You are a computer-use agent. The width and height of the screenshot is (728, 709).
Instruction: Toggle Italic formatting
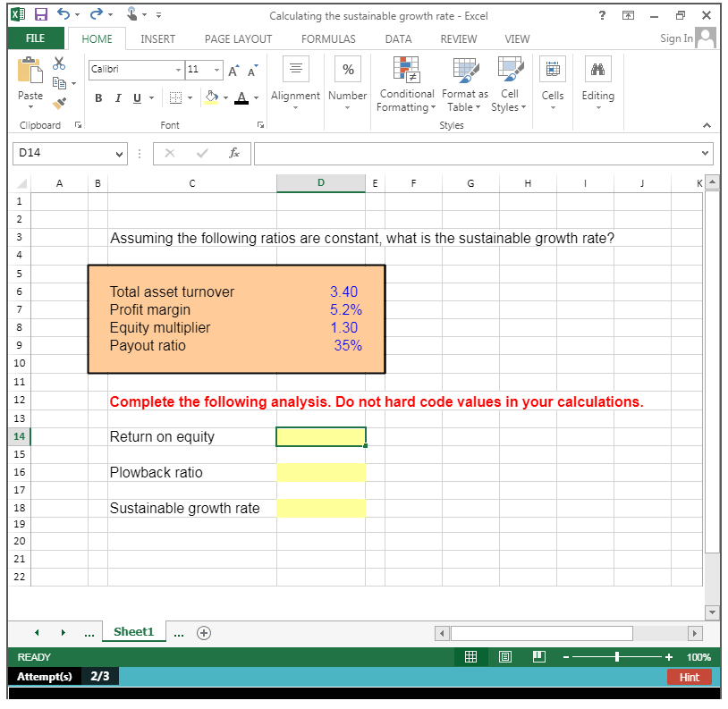[117, 97]
